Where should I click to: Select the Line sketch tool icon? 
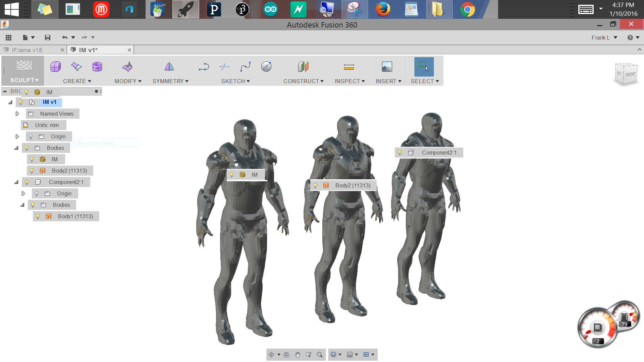[204, 67]
